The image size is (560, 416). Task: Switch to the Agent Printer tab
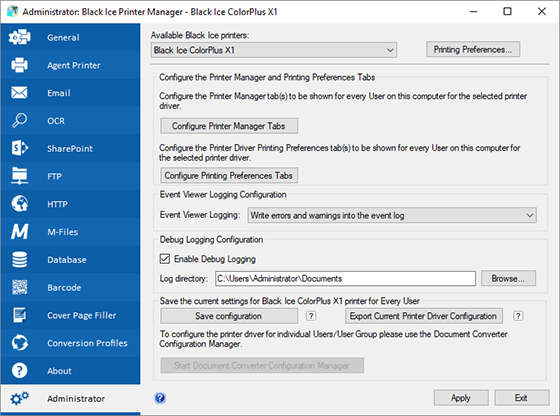coord(74,65)
